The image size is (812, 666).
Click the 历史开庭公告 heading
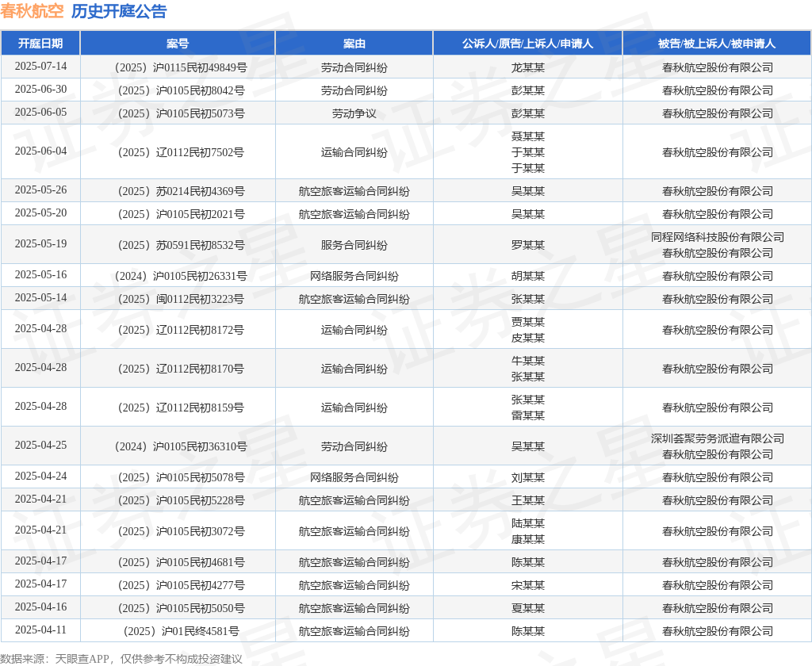119,11
